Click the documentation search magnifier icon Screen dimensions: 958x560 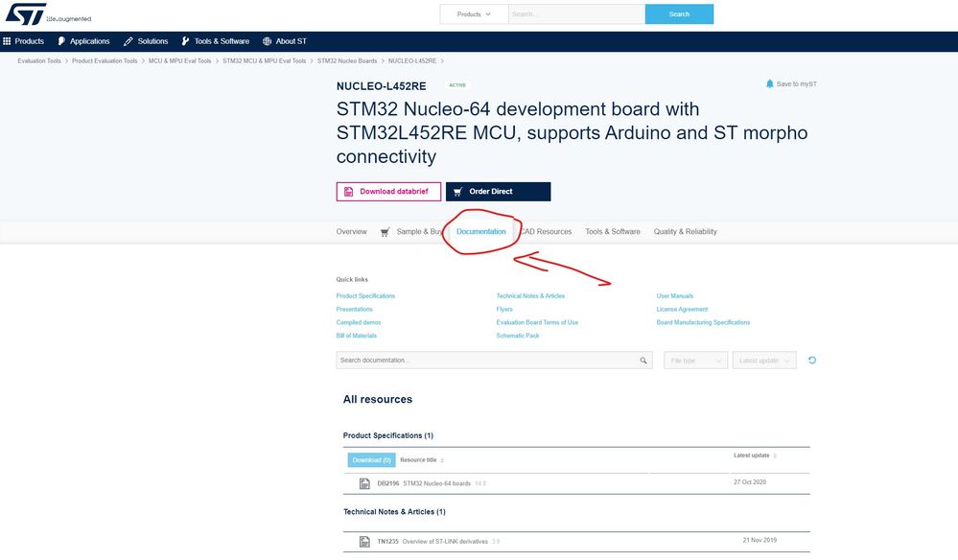point(643,361)
